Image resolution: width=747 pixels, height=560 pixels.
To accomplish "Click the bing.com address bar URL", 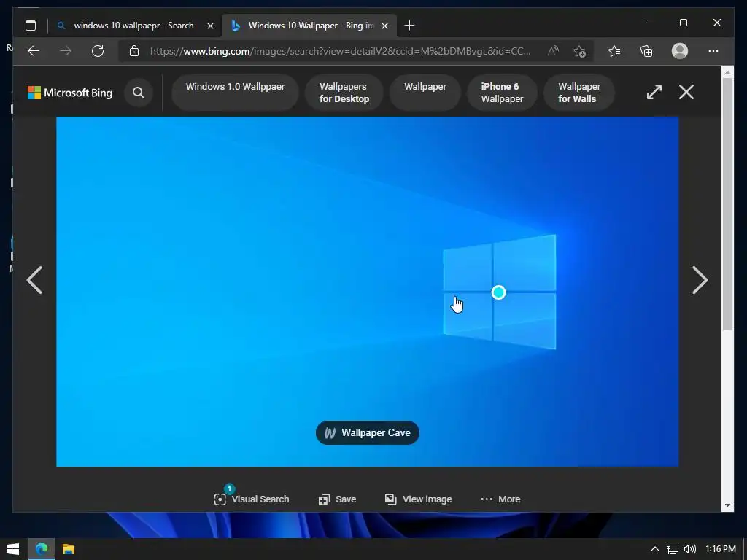I will [340, 51].
